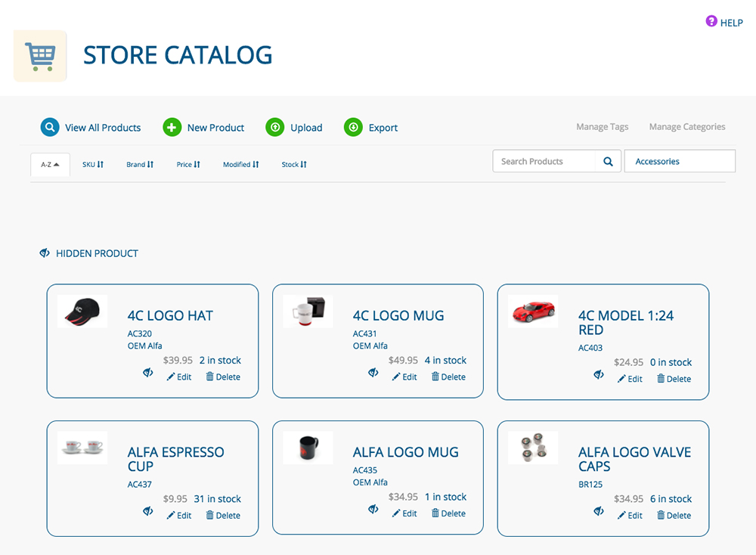756x555 pixels.
Task: Toggle visibility of Alfa Logo Valve Caps
Action: pos(599,511)
